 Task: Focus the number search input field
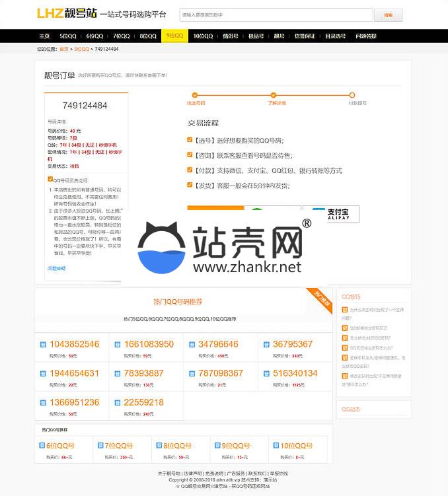click(x=276, y=15)
